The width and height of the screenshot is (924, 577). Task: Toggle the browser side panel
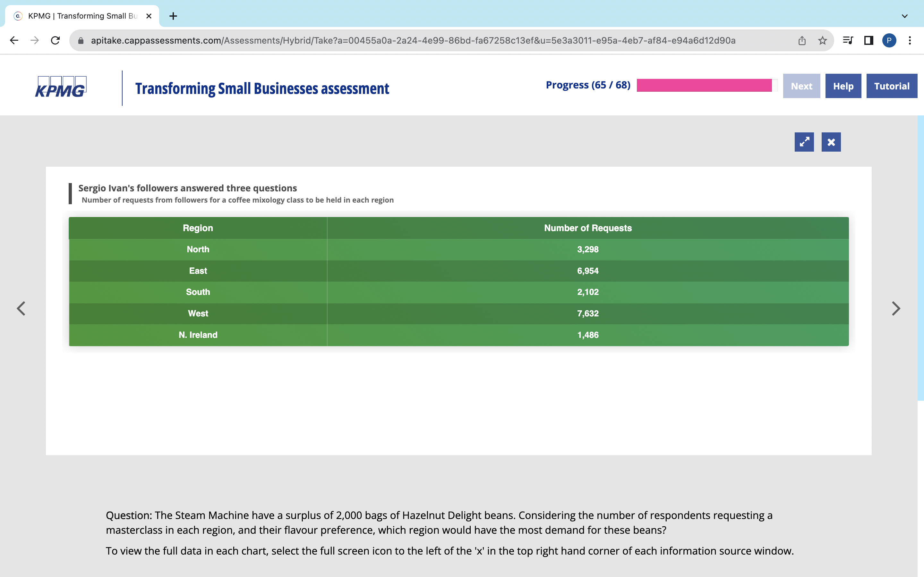[868, 40]
